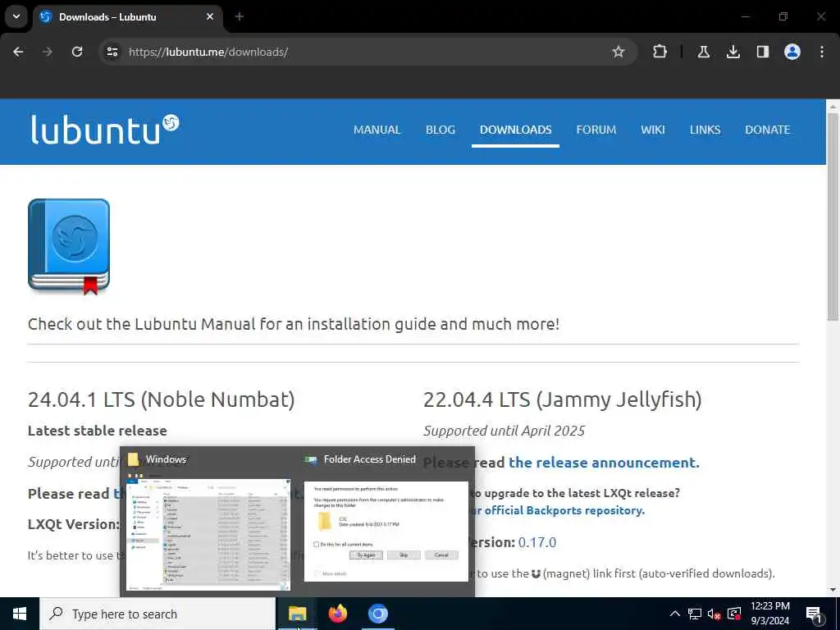Open the browser three-dot menu
This screenshot has width=840, height=630.
822,52
